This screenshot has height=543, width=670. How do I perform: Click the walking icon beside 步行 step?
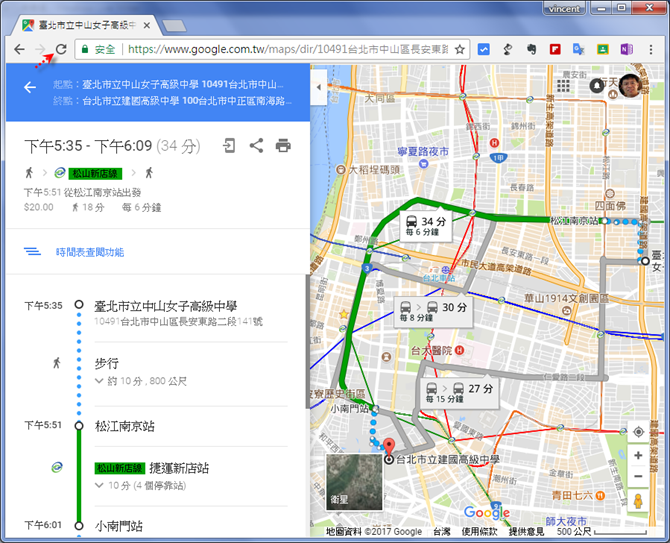[57, 363]
